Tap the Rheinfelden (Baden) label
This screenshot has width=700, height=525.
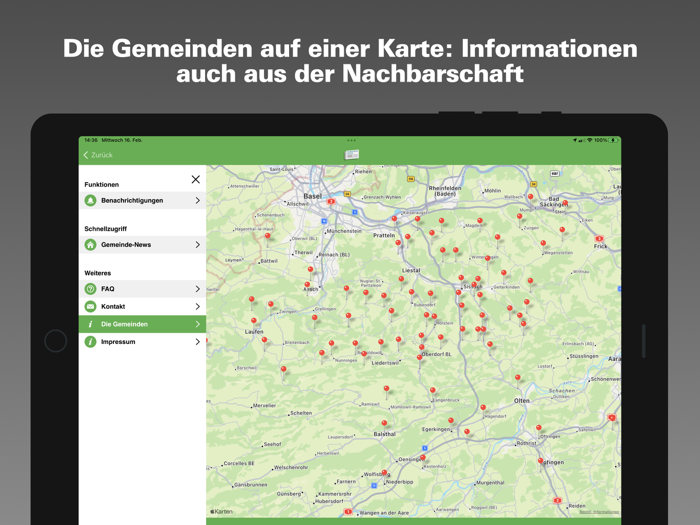point(445,191)
